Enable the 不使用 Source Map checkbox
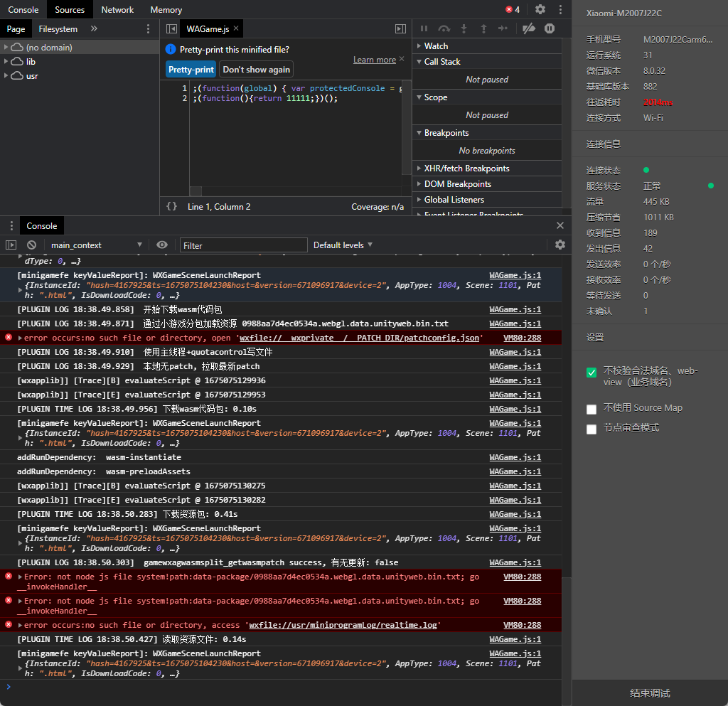The image size is (728, 706). pos(591,409)
